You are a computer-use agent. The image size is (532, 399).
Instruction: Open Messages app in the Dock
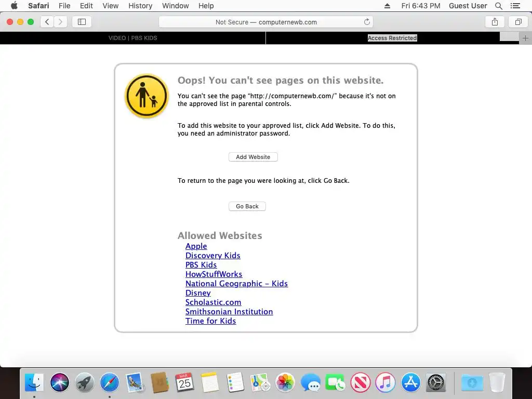pyautogui.click(x=310, y=382)
